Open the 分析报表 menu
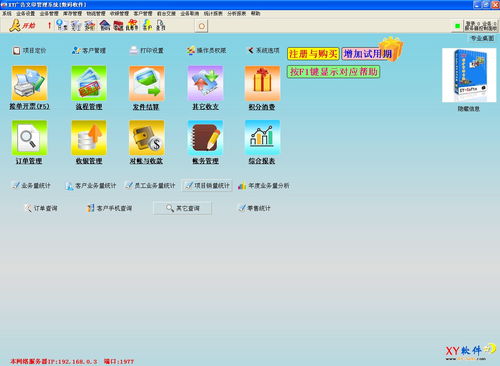Viewport: 500px width, 366px height. coord(237,13)
